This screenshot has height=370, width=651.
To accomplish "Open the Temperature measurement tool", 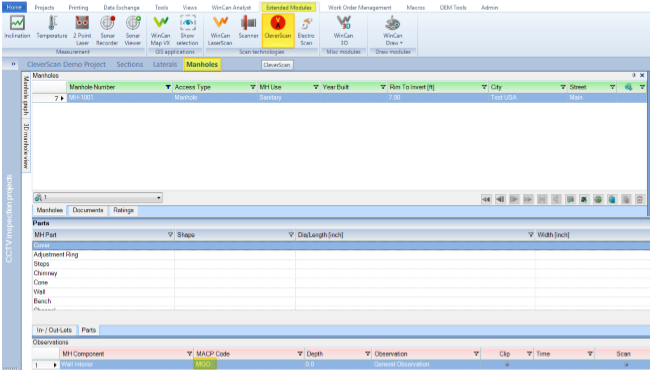I will (51, 27).
